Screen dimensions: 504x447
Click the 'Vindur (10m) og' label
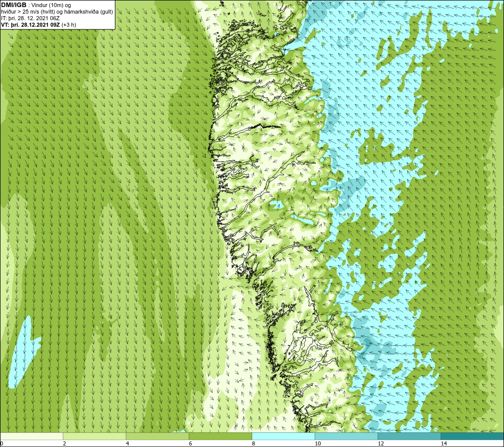click(51, 6)
